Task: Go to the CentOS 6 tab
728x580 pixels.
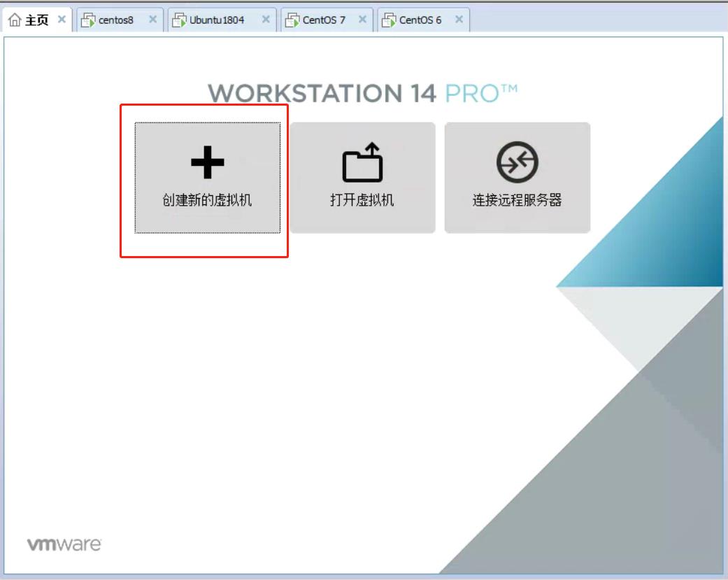Action: 423,20
